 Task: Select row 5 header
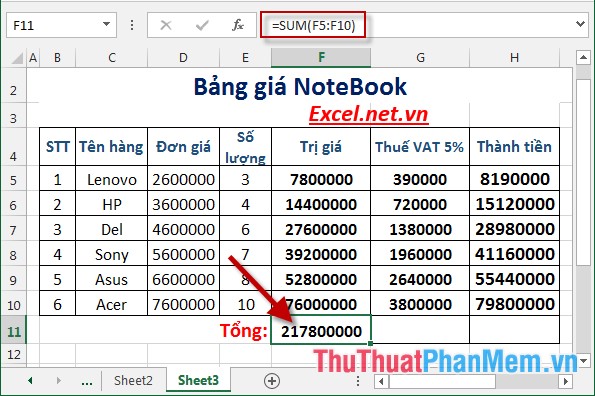pyautogui.click(x=13, y=178)
